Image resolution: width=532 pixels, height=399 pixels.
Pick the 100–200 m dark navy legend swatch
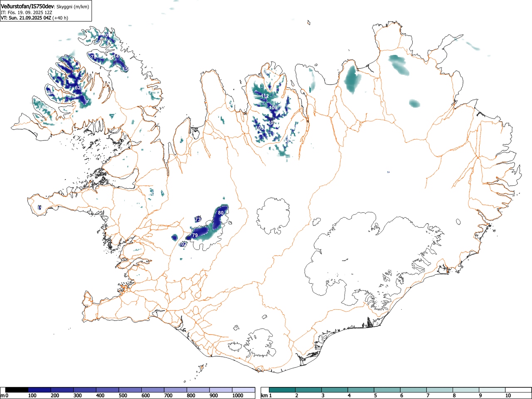point(39,390)
